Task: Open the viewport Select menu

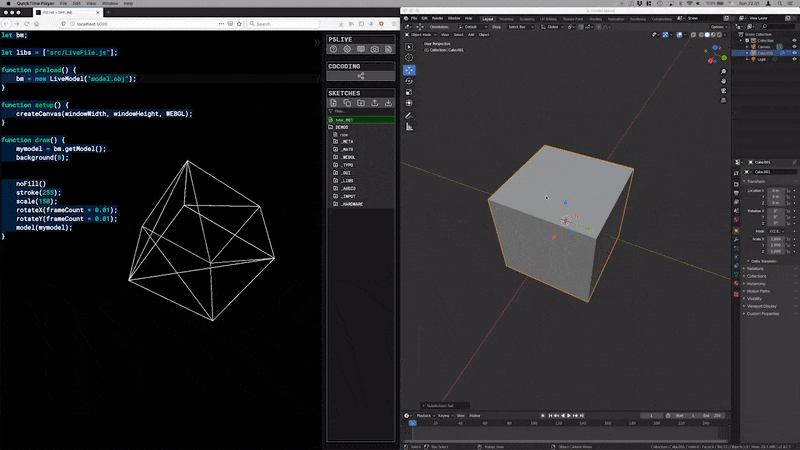Action: click(x=458, y=35)
